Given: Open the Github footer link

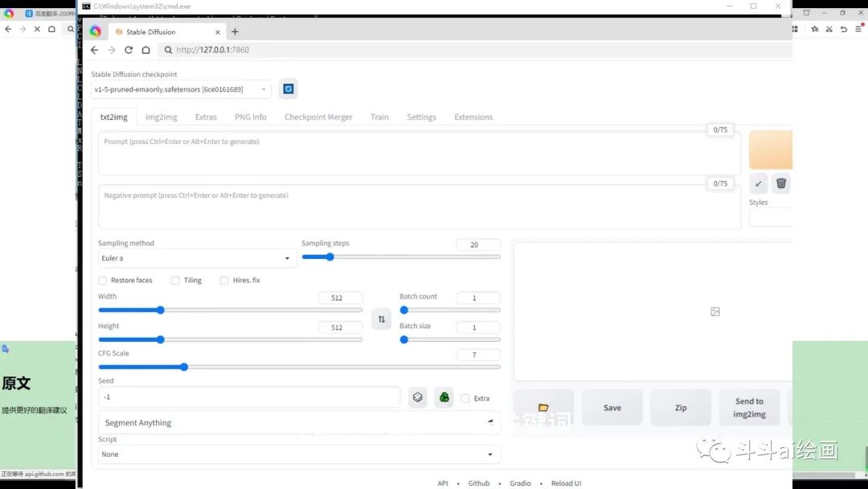Looking at the screenshot, I should tap(479, 483).
